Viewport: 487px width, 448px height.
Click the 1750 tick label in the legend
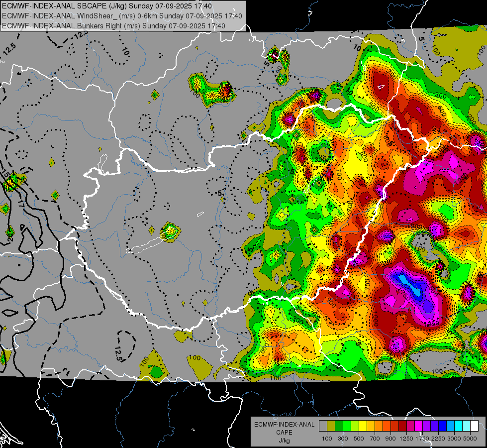tap(422, 439)
